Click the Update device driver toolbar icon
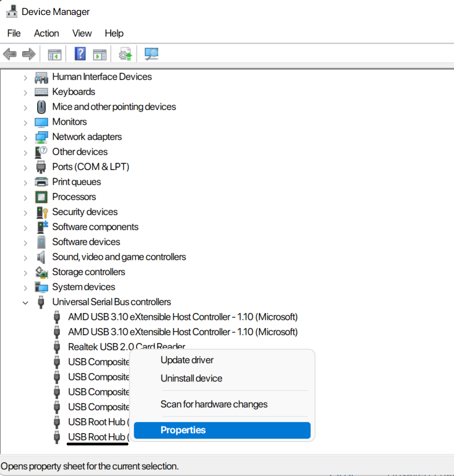The height and width of the screenshot is (476, 454). pyautogui.click(x=125, y=54)
